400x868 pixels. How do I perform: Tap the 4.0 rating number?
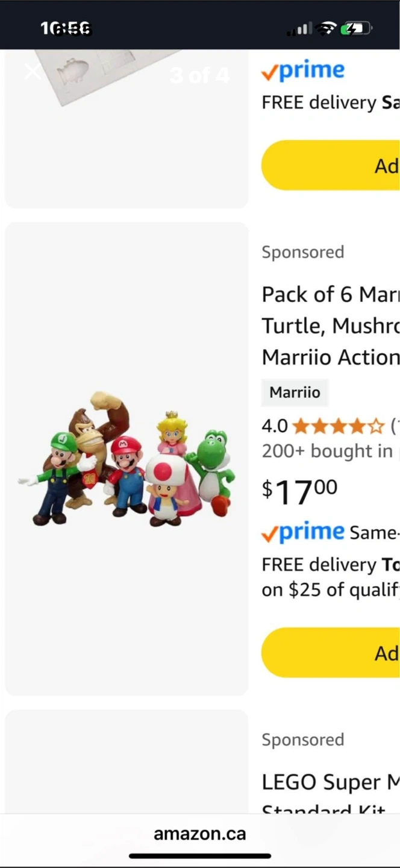[x=275, y=427]
